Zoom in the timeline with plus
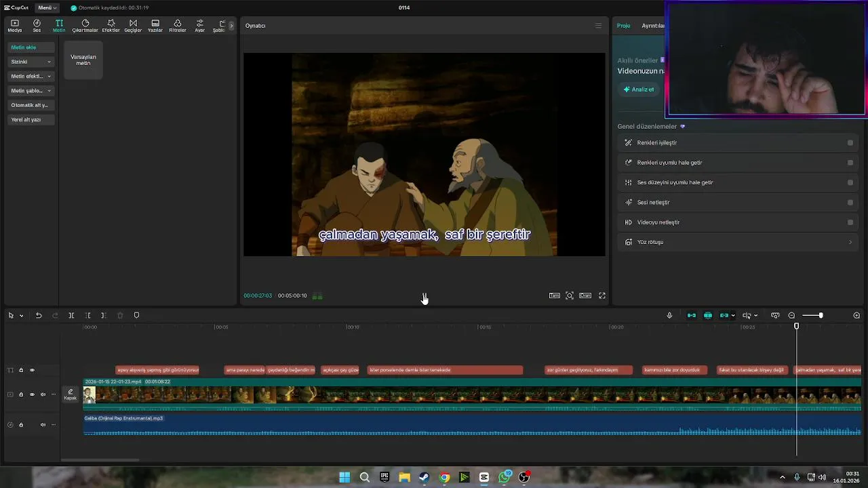 point(856,315)
